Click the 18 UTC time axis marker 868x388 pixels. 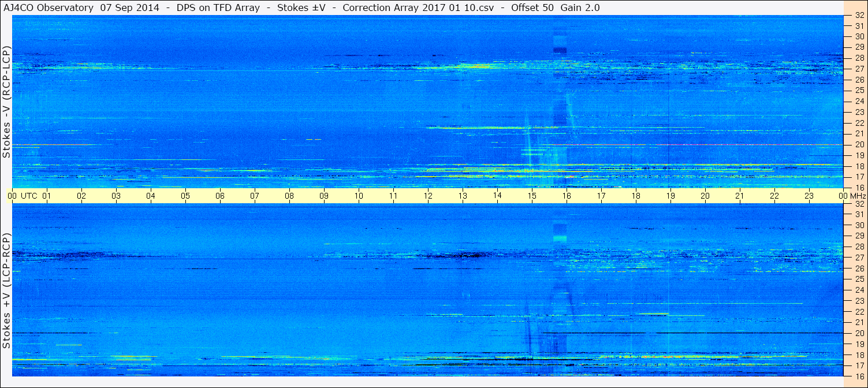[636, 196]
